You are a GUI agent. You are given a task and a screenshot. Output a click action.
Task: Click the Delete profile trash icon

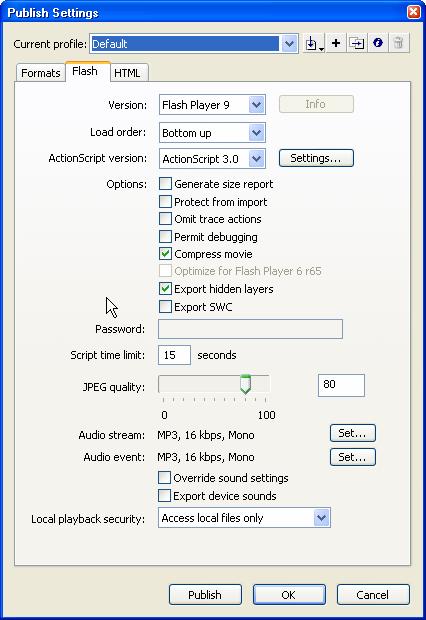[399, 43]
